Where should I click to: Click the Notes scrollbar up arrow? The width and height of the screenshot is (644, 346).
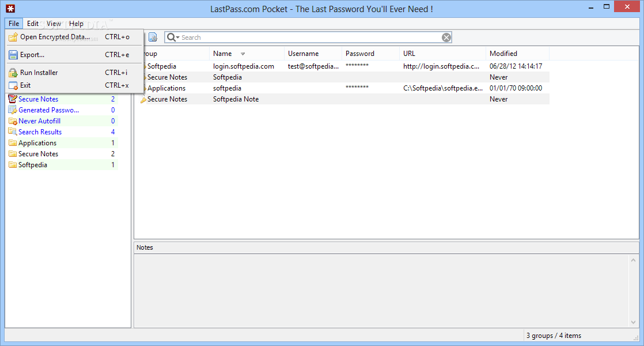[x=633, y=260]
